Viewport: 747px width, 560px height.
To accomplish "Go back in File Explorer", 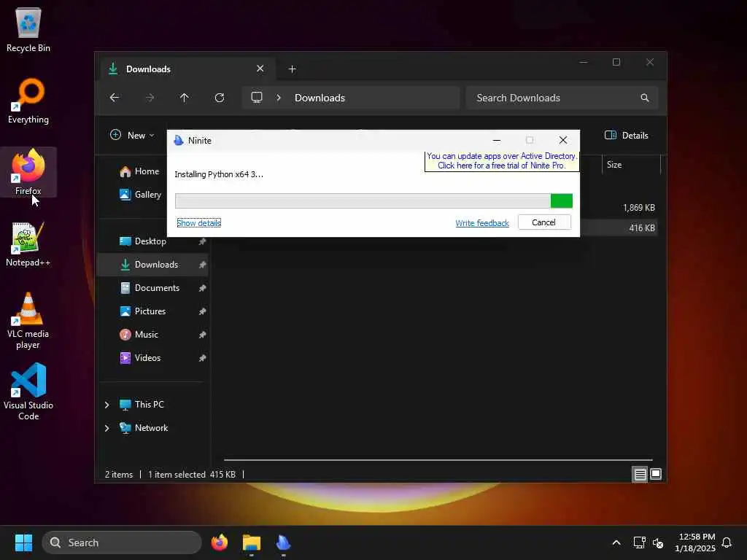I will (x=115, y=98).
